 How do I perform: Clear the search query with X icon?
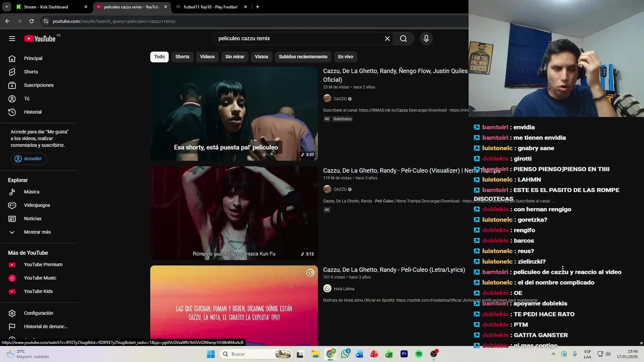click(387, 39)
